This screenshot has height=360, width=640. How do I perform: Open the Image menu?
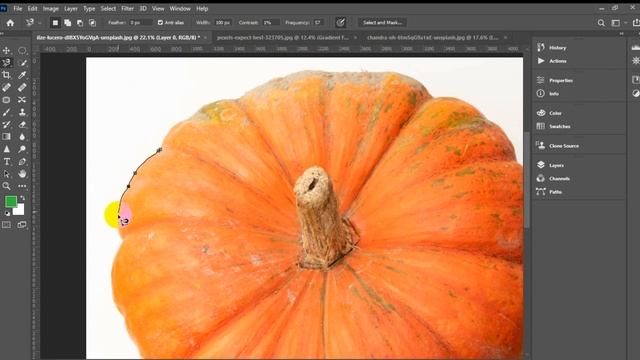click(51, 9)
